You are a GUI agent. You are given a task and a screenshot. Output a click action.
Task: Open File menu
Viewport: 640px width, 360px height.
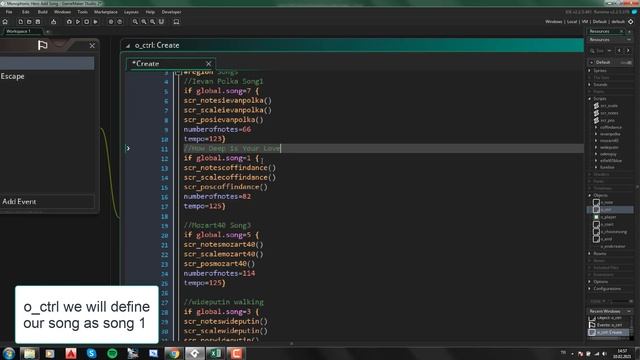pyautogui.click(x=9, y=12)
